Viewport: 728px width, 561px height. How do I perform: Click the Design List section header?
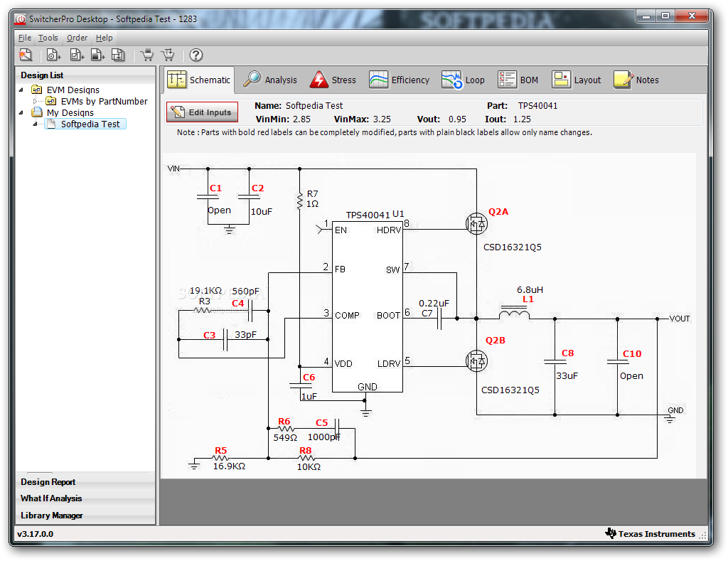[85, 75]
